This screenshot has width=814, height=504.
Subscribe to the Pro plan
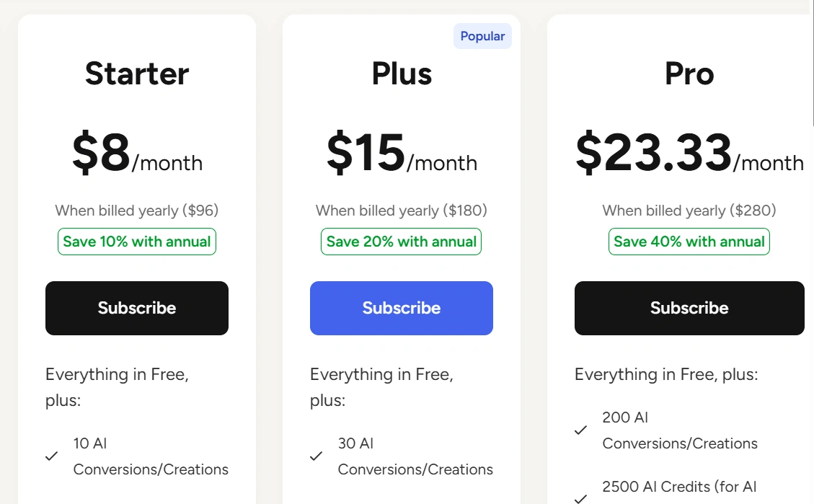689,308
